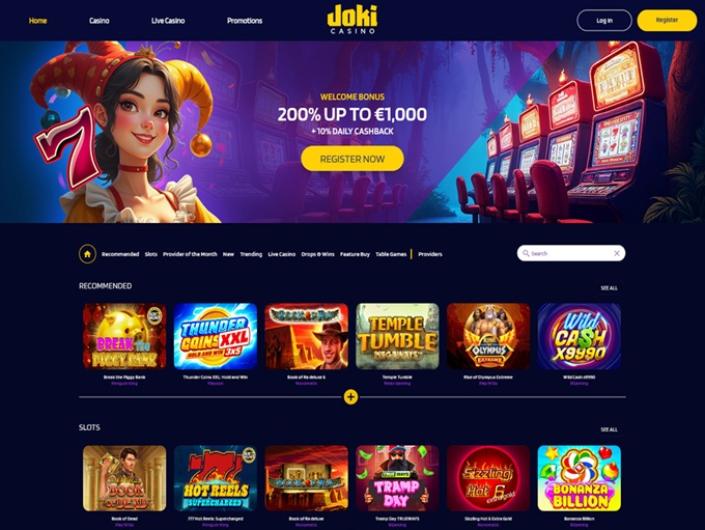
Task: Focus the game search field
Action: click(x=571, y=254)
